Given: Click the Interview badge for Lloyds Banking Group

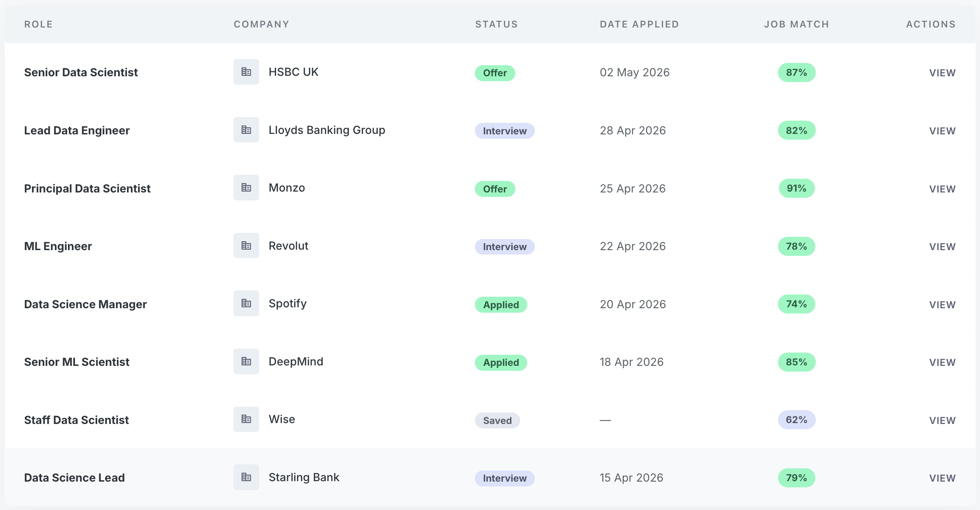Looking at the screenshot, I should (505, 131).
